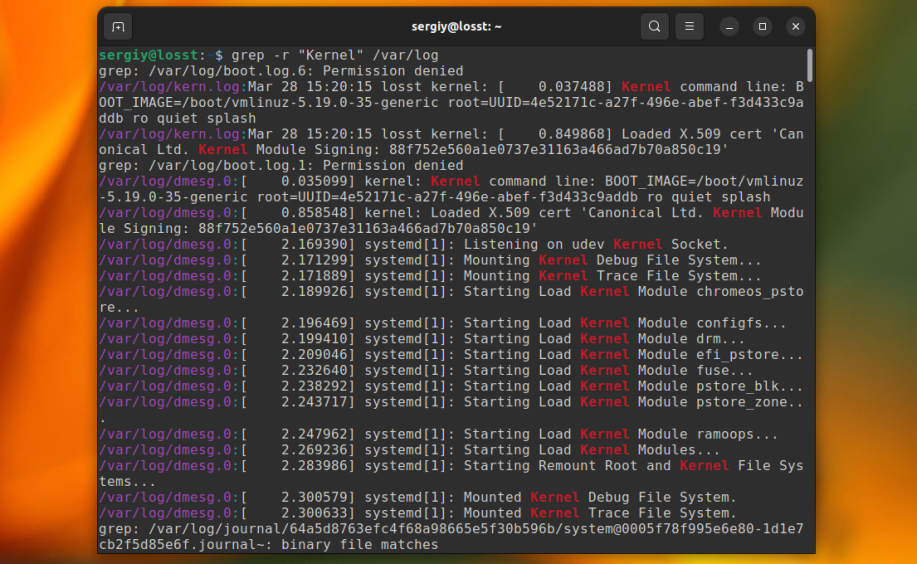Image resolution: width=917 pixels, height=564 pixels.
Task: Click the timestamp 2.232640 on the fuse line
Action: tap(313, 371)
